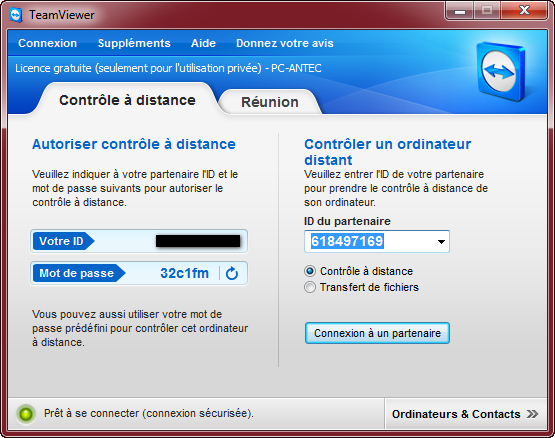This screenshot has height=438, width=555.
Task: Open the Ordinateurs & Contacts panel
Action: click(466, 414)
